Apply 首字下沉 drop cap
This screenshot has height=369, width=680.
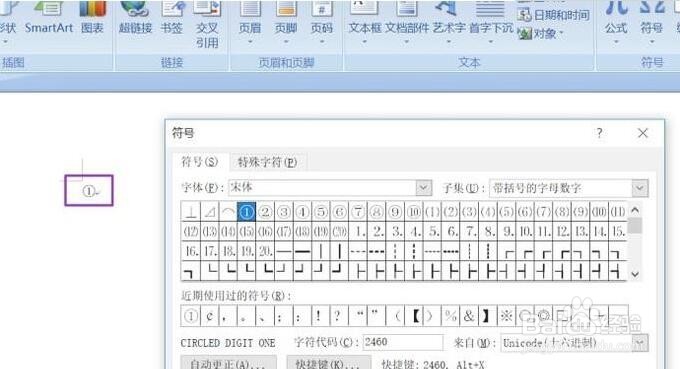point(490,22)
